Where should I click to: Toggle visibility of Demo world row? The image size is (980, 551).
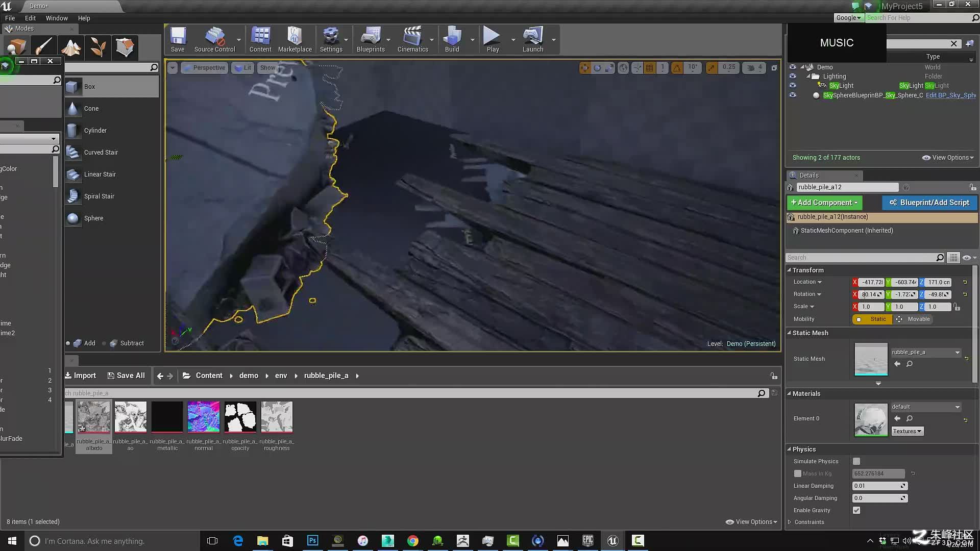pyautogui.click(x=792, y=67)
